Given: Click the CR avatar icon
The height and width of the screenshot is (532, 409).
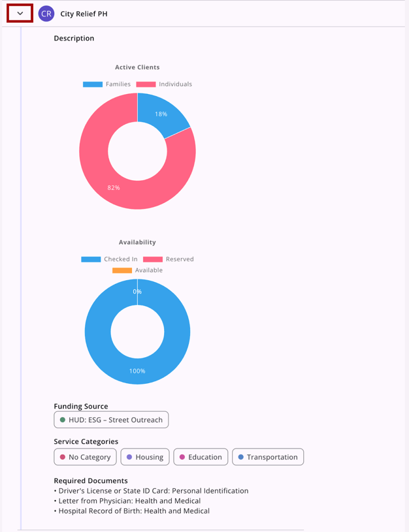Looking at the screenshot, I should click(x=46, y=13).
